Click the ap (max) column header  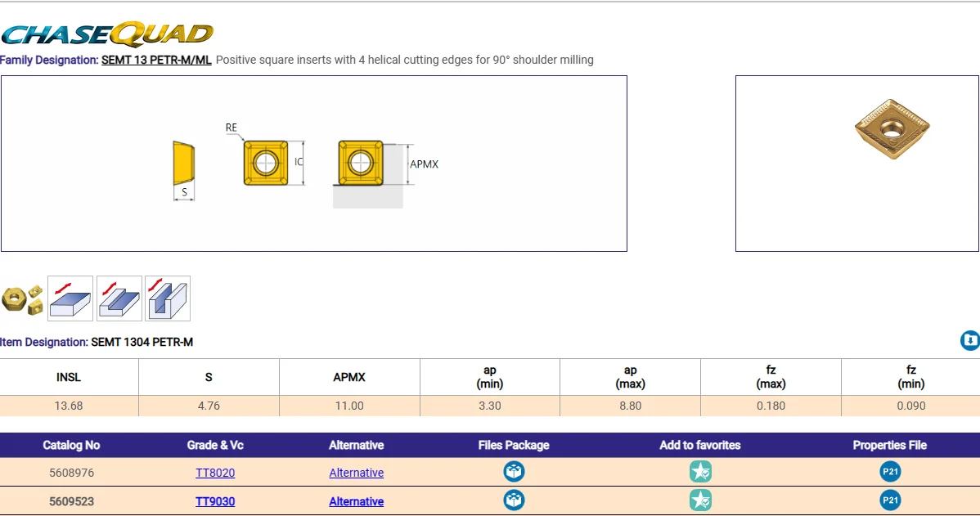[x=630, y=377]
